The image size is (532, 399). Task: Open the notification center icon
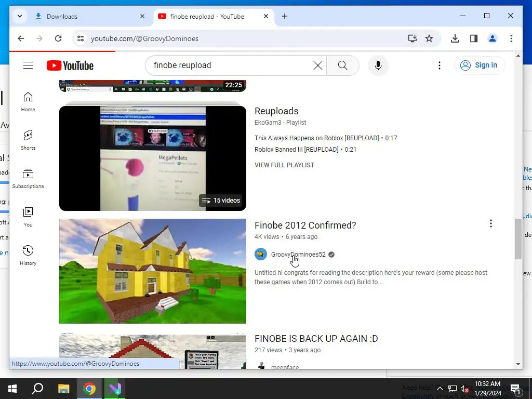tap(515, 389)
